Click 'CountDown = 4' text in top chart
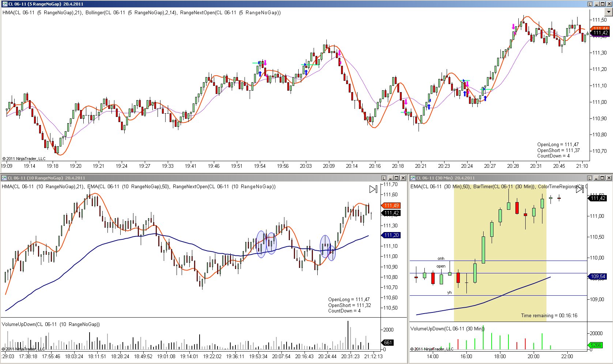The height and width of the screenshot is (364, 613). 553,156
